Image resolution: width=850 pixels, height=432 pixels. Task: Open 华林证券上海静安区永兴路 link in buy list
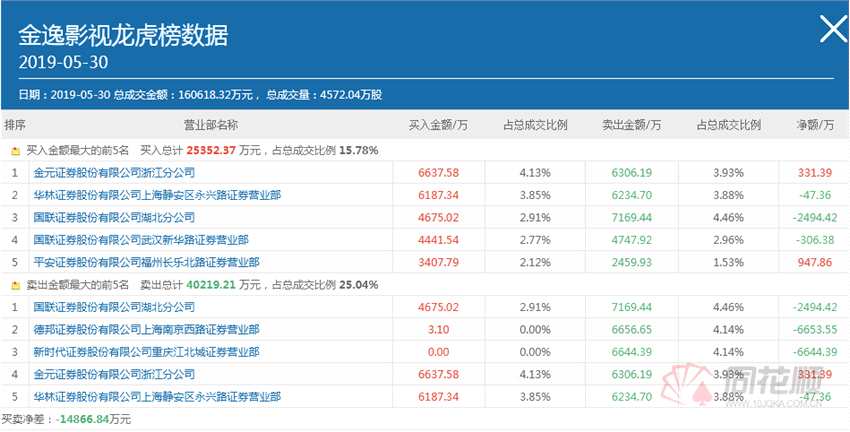pos(157,195)
